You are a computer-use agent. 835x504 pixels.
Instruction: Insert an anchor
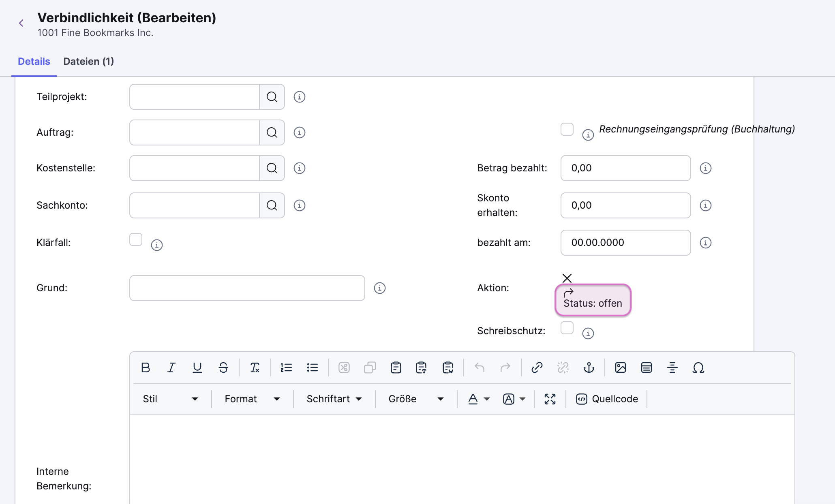click(589, 367)
